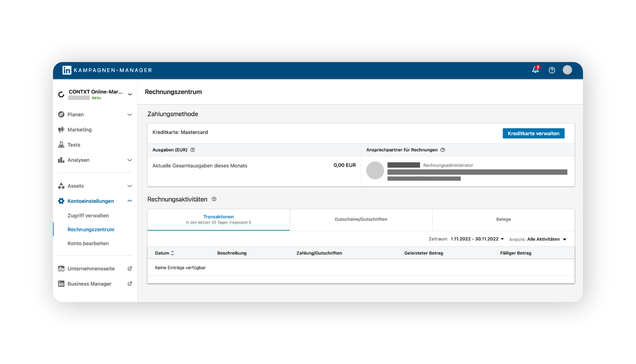Open the Zeitraum date range dropdown
The image size is (636, 364).
tap(477, 239)
